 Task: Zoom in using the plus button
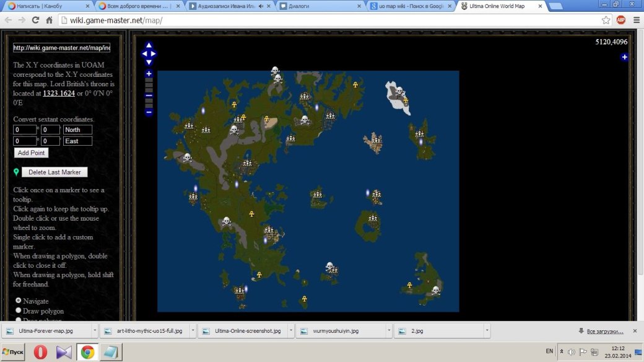tap(149, 74)
